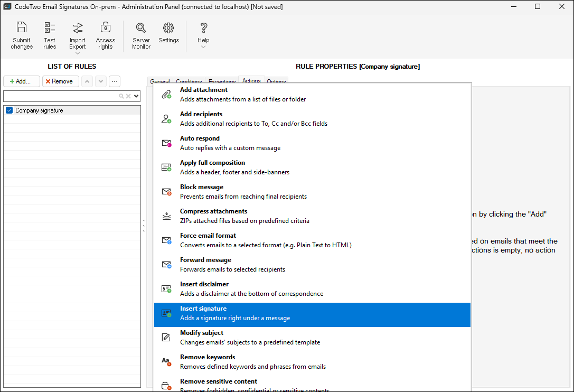Click the Remove keywords icon

click(x=166, y=362)
